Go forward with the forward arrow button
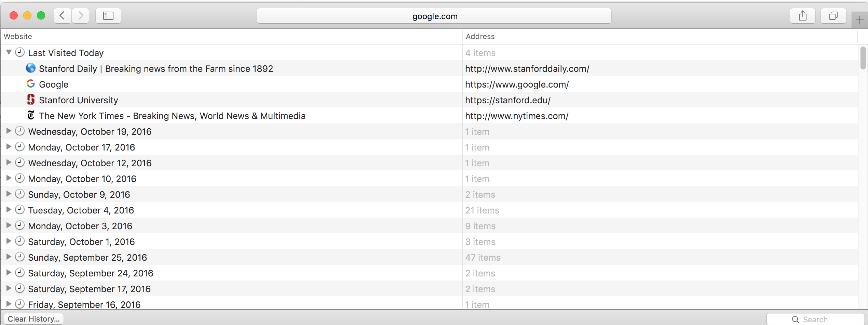868x325 pixels. [81, 16]
